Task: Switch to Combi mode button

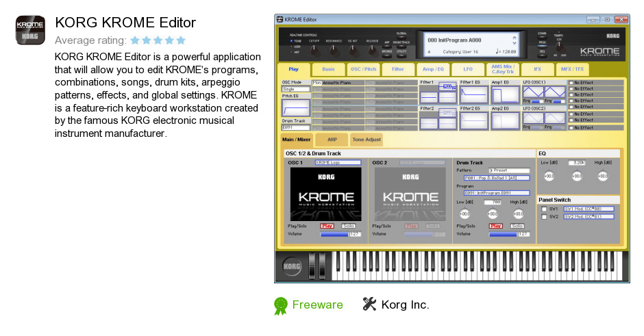Action: coord(542,38)
